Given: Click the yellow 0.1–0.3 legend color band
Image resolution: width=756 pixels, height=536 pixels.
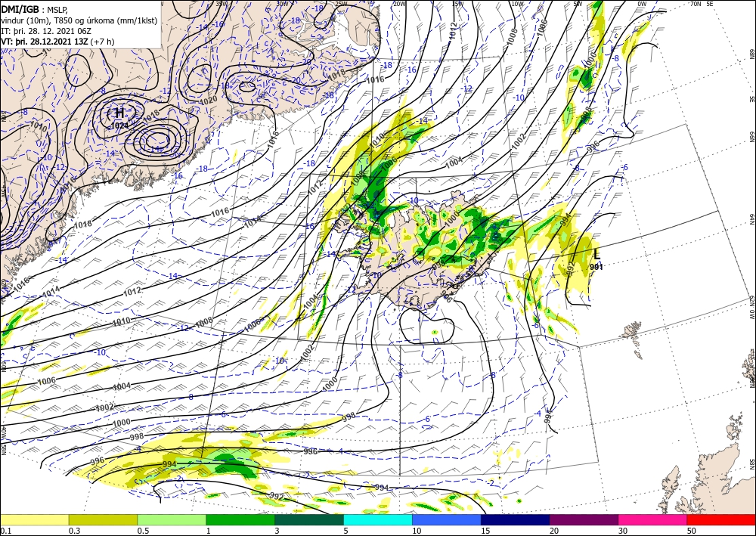Looking at the screenshot, I should click(34, 519).
